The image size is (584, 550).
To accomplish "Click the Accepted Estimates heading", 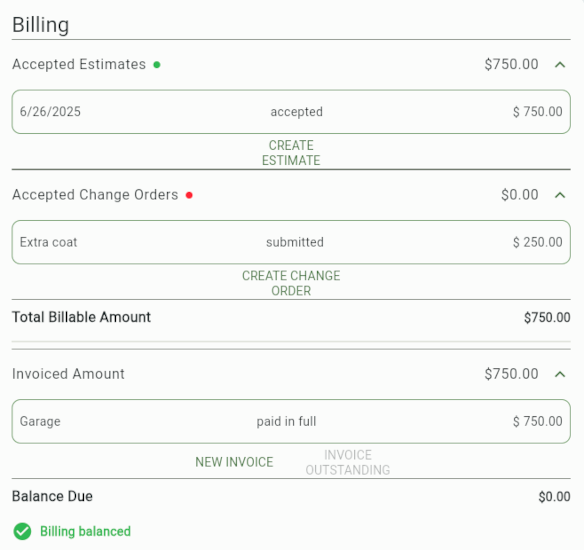I will (x=79, y=64).
